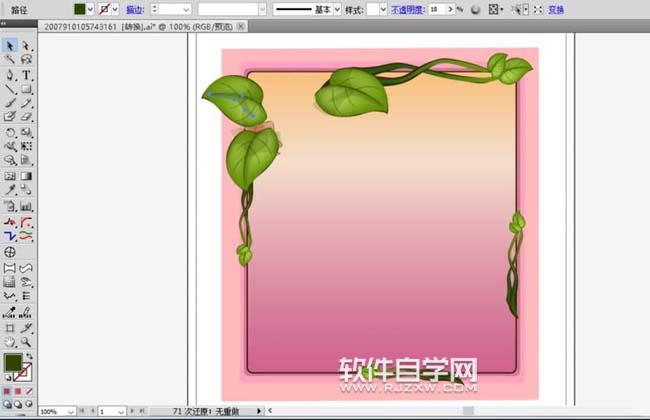Image resolution: width=650 pixels, height=420 pixels.
Task: Select the Pencil tool
Action: pyautogui.click(x=26, y=103)
